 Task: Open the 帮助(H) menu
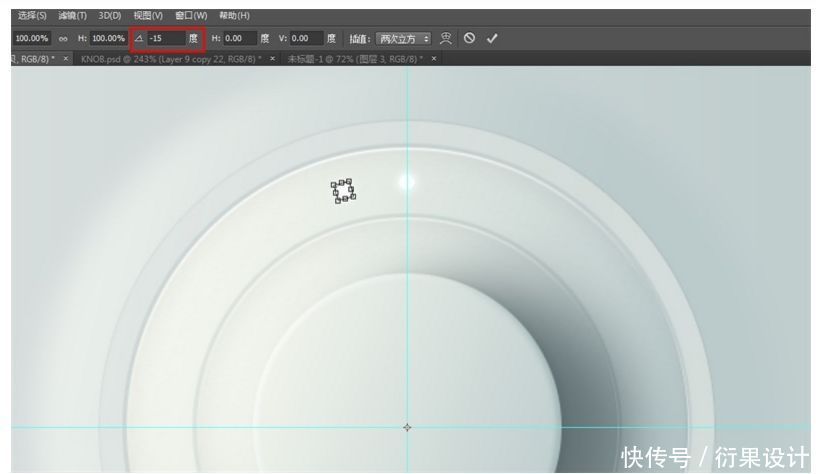tap(234, 16)
